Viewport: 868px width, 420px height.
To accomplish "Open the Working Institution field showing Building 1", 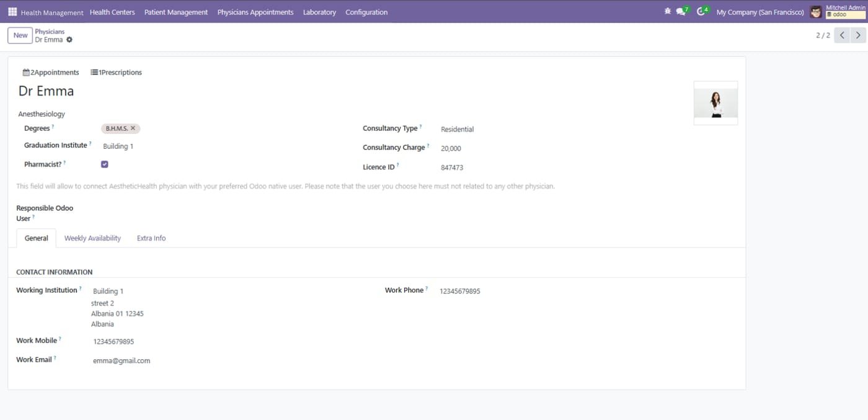I will (x=108, y=291).
